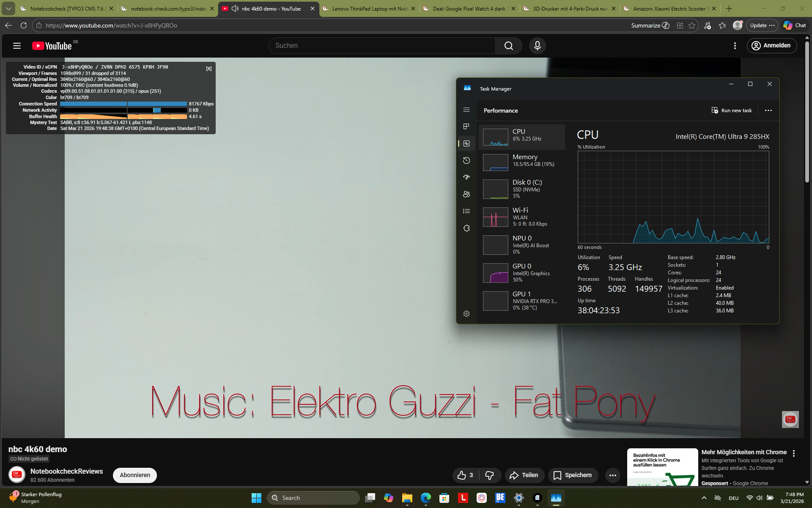Image resolution: width=812 pixels, height=508 pixels.
Task: Open Task Manager settings gear
Action: coord(466,314)
